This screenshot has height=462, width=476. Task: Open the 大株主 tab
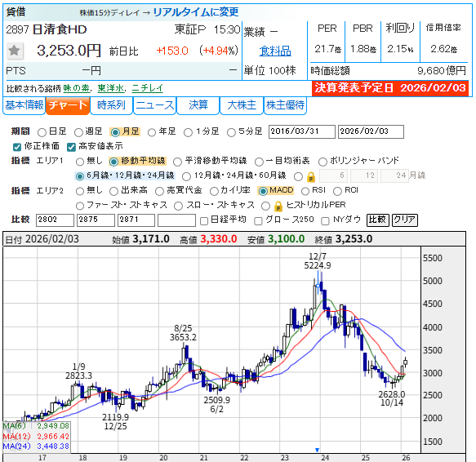[242, 105]
